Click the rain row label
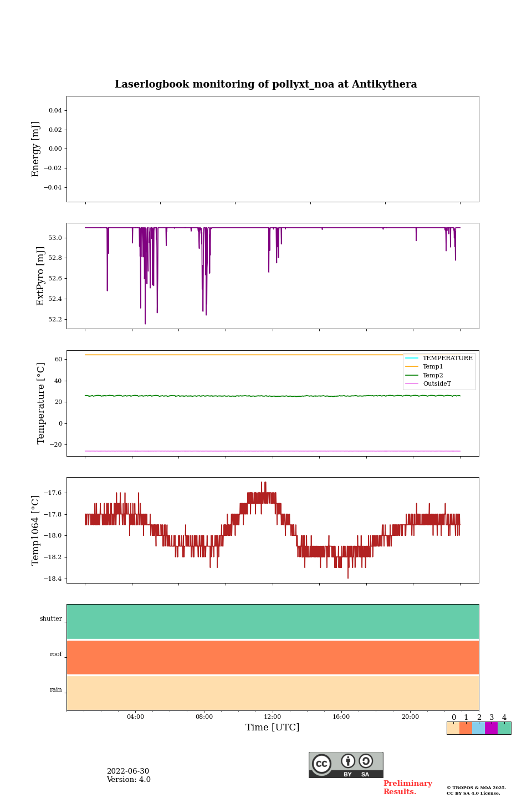This screenshot has height=798, width=532. [56, 690]
